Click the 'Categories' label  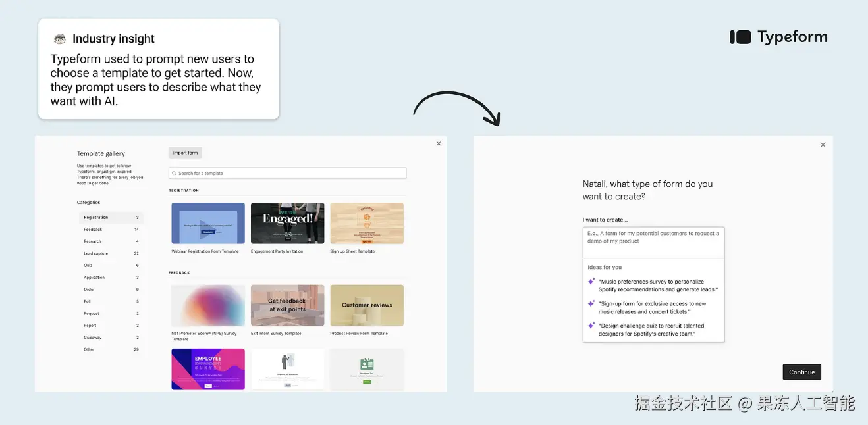pyautogui.click(x=88, y=203)
